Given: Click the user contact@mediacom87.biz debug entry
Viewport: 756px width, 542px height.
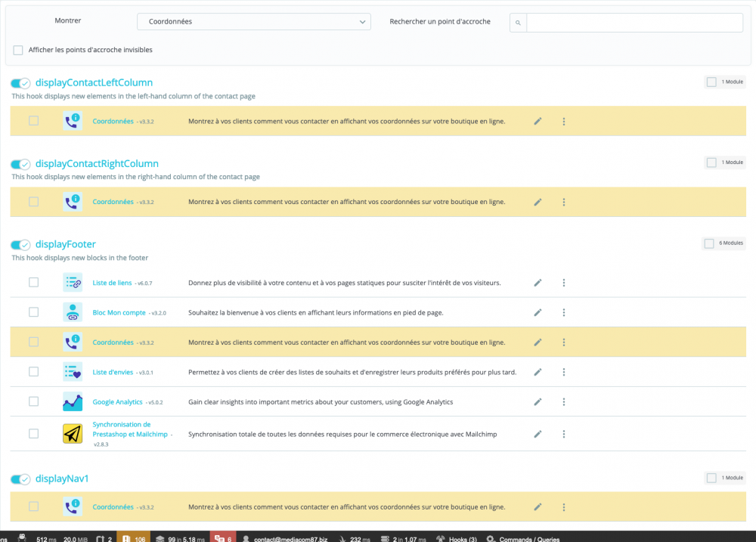Looking at the screenshot, I should 285,539.
